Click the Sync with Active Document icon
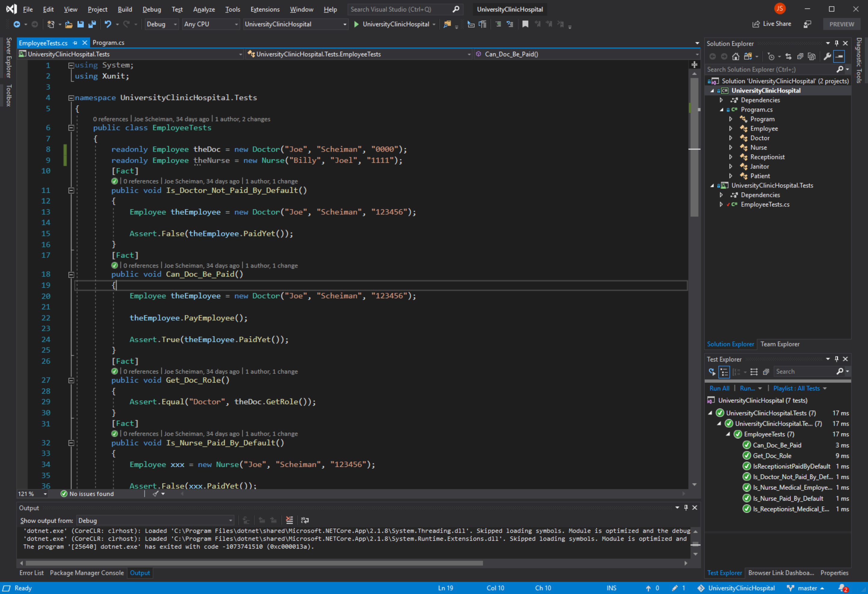The height and width of the screenshot is (594, 868). [789, 56]
